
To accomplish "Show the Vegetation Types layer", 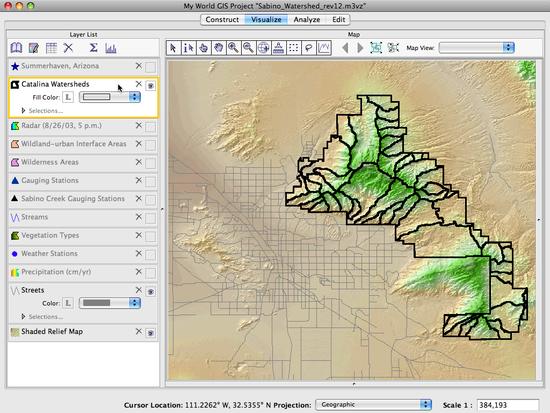I will pyautogui.click(x=150, y=236).
